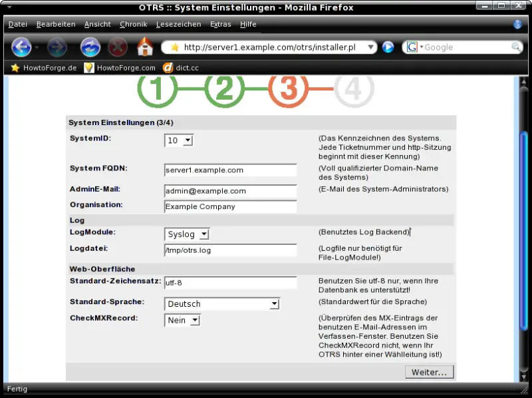
Task: Click the 'Fertig' status bar text
Action: 17,389
